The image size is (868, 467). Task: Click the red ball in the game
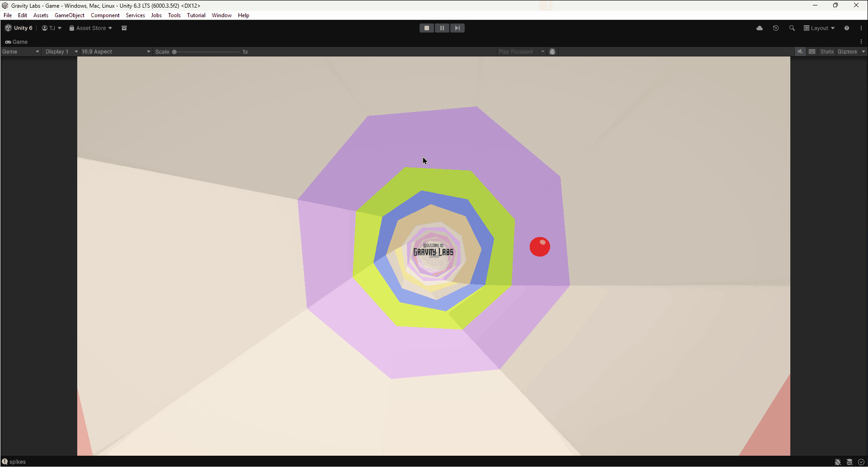coord(540,247)
